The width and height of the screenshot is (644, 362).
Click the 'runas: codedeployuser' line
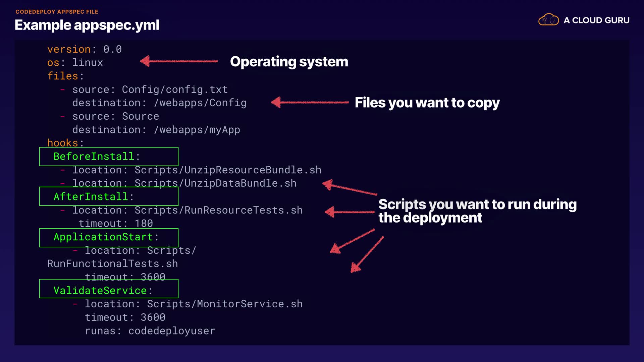[x=150, y=331]
